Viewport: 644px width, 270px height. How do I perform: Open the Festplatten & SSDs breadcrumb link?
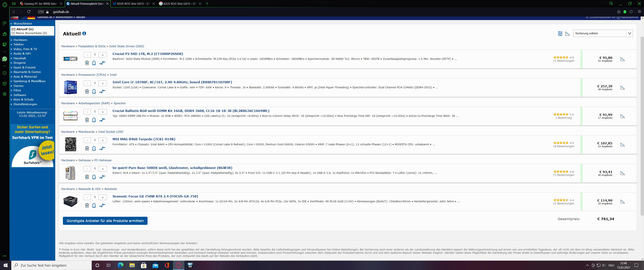tap(92, 46)
